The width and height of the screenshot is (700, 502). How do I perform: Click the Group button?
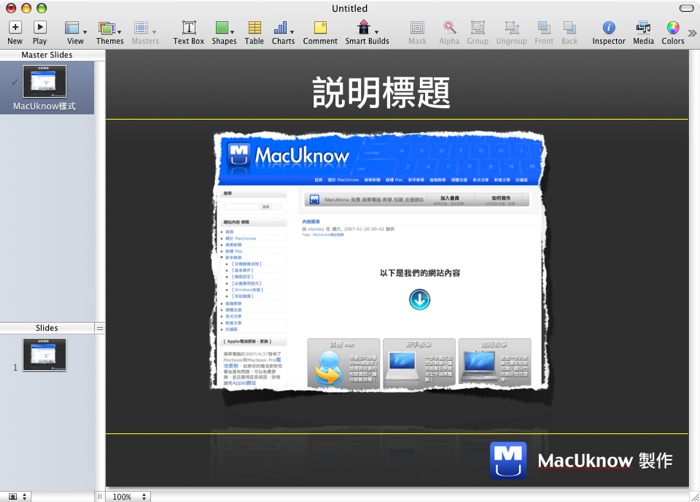tap(477, 33)
